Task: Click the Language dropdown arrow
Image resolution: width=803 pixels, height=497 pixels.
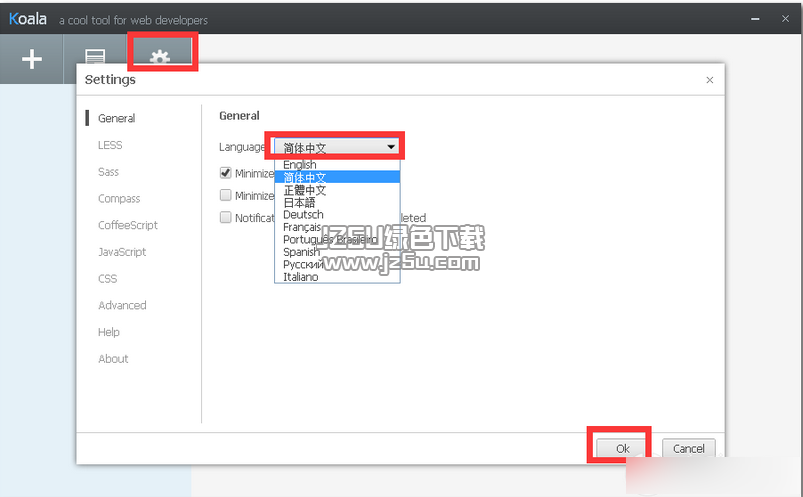Action: (x=391, y=147)
